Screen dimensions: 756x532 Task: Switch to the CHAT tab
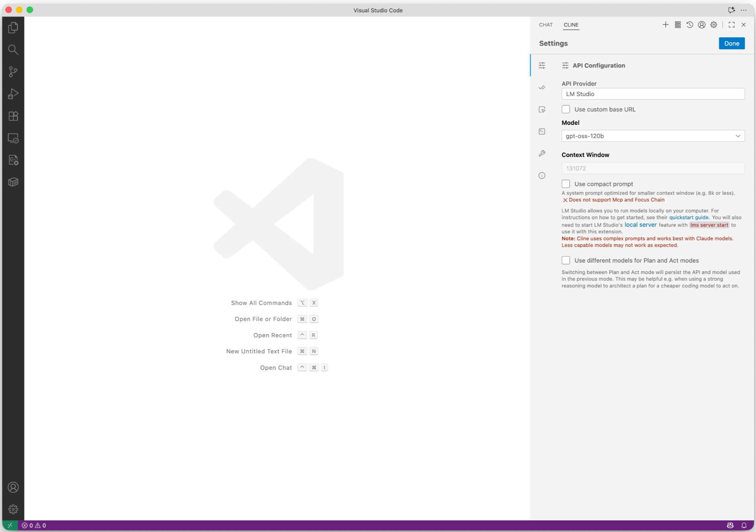(546, 24)
